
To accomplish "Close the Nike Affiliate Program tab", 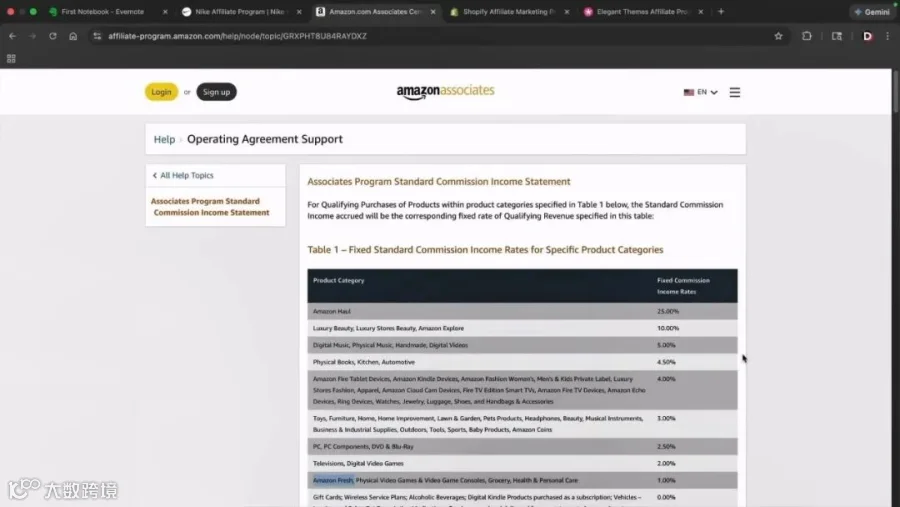I will point(299,11).
